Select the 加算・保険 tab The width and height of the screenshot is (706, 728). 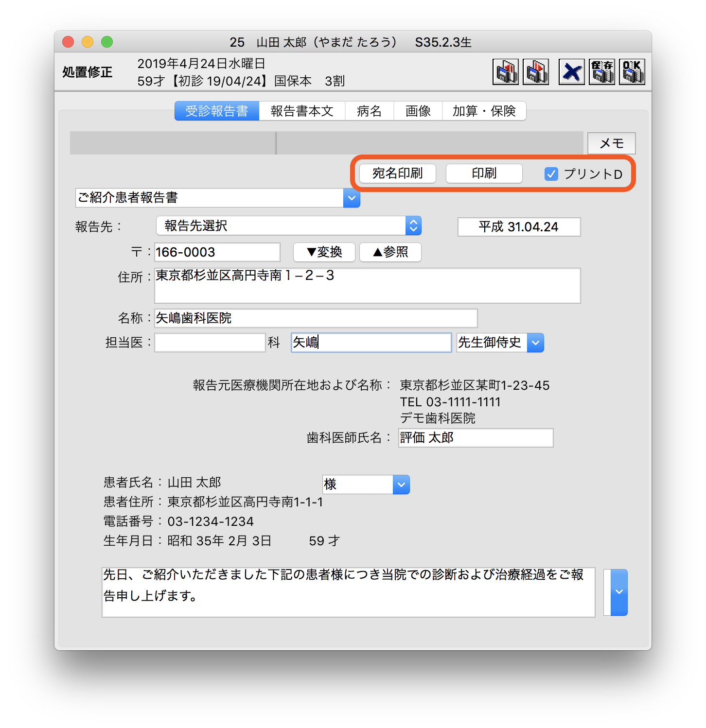(484, 111)
